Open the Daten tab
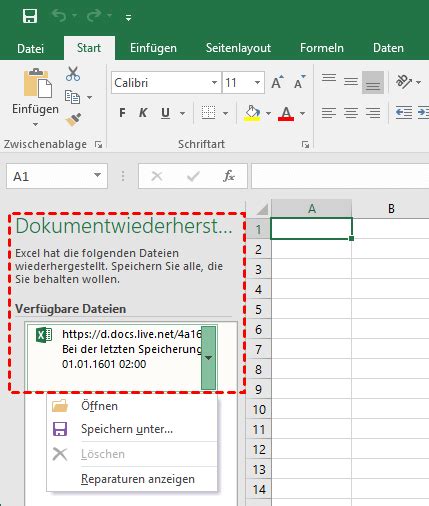Viewport: 429px width, 506px height. [x=388, y=48]
